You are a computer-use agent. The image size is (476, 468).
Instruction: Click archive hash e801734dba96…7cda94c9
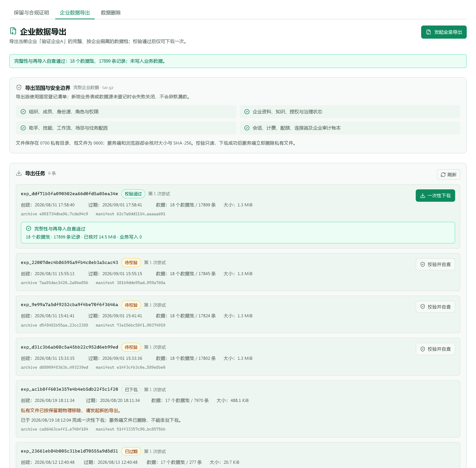[64, 214]
